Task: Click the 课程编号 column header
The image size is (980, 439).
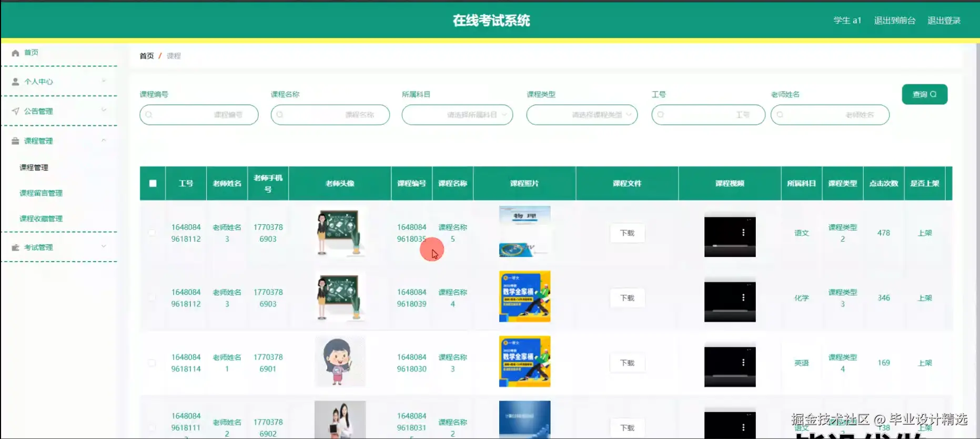Action: [x=411, y=183]
